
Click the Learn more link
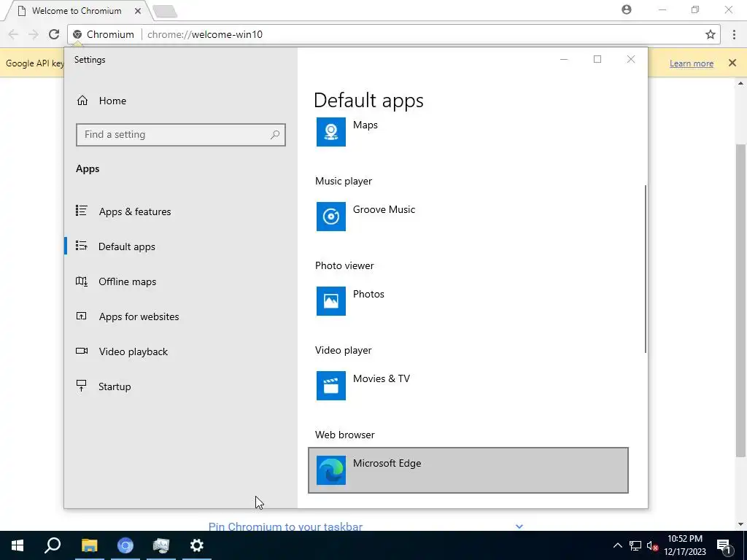click(x=692, y=63)
